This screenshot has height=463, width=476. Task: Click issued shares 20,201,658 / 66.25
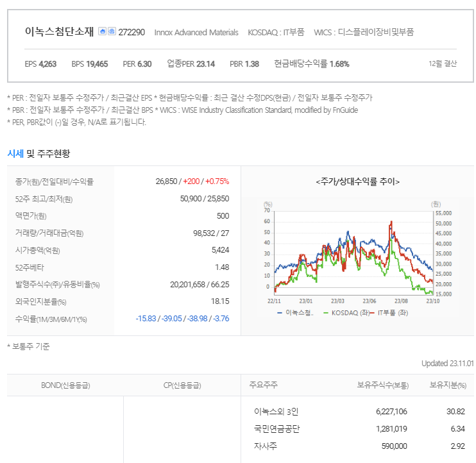200,285
